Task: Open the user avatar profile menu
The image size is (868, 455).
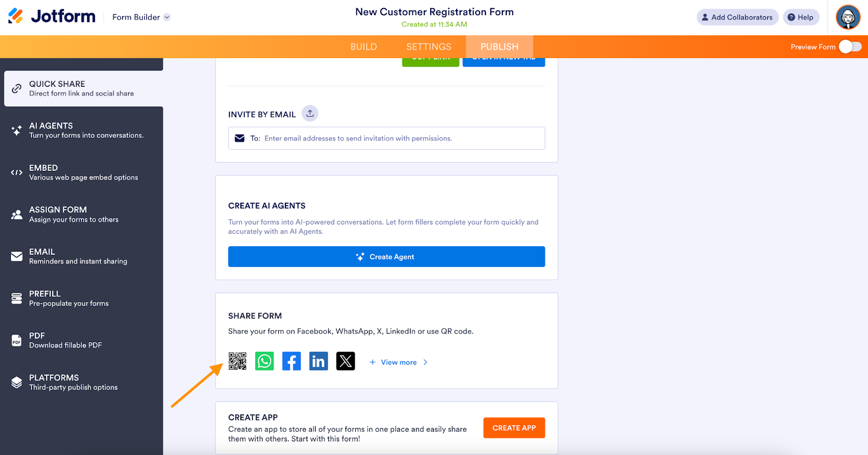Action: tap(848, 17)
